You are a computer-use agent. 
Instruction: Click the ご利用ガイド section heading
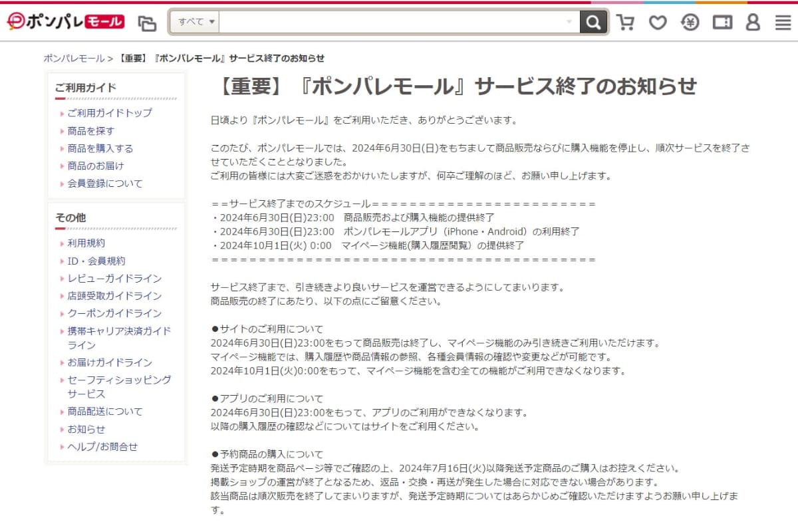[85, 87]
